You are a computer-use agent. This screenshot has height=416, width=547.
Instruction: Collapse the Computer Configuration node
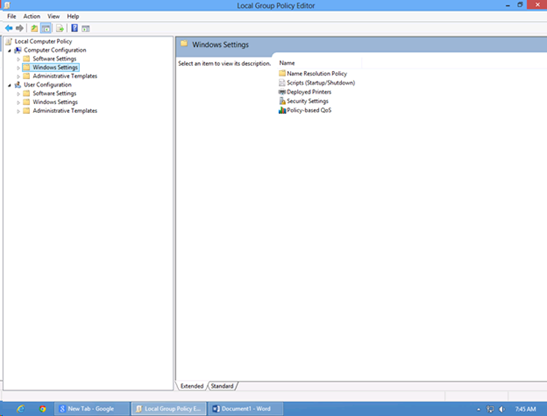(x=9, y=51)
